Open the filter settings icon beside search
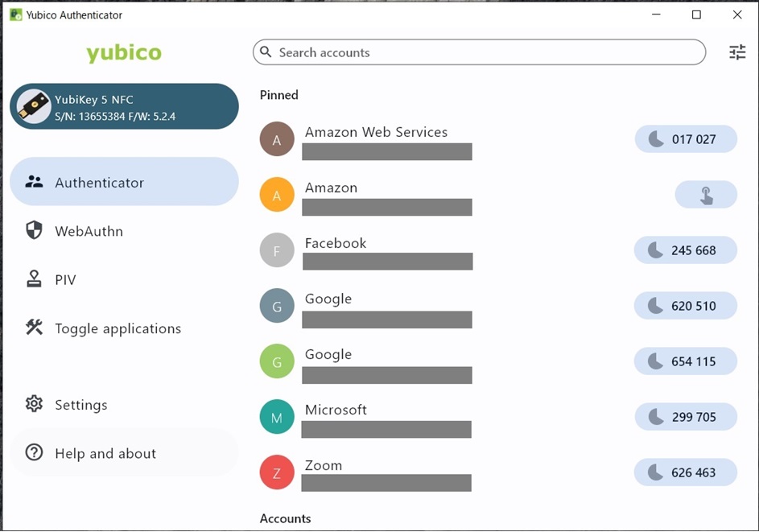 [x=737, y=52]
